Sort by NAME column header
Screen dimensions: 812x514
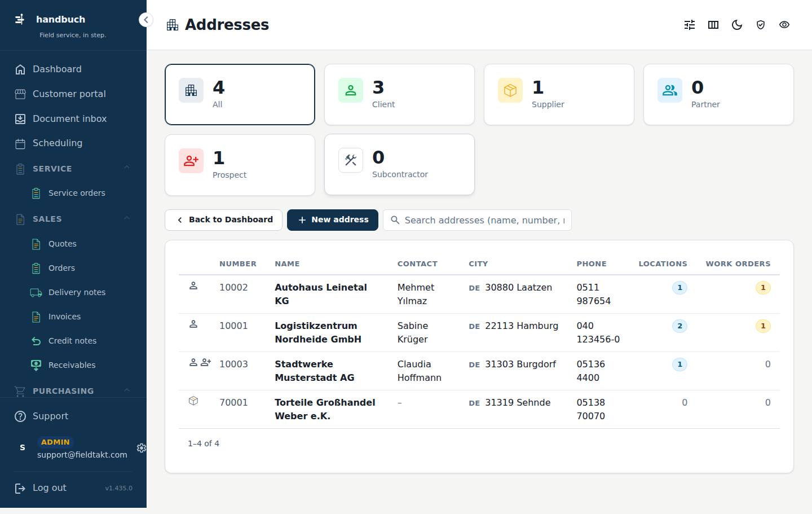tap(287, 263)
